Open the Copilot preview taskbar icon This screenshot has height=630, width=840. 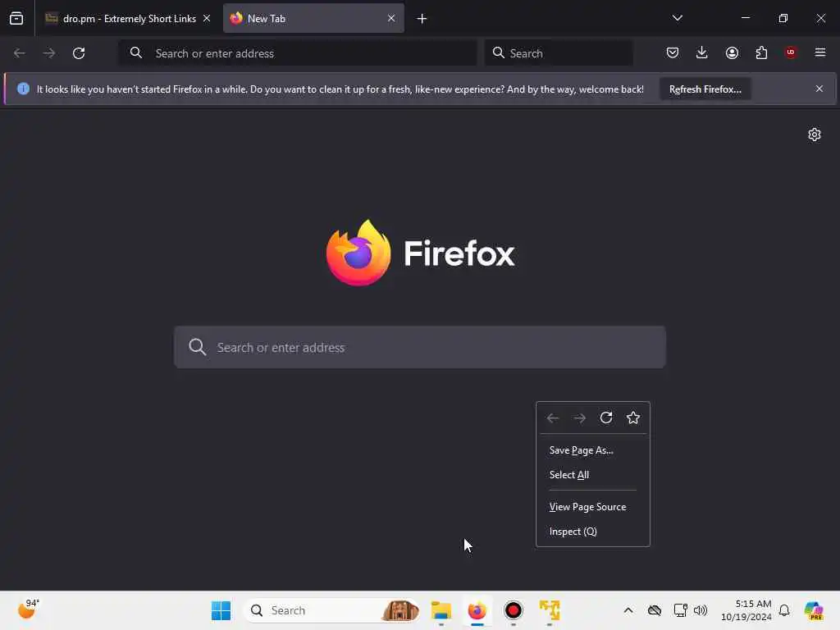tap(814, 610)
